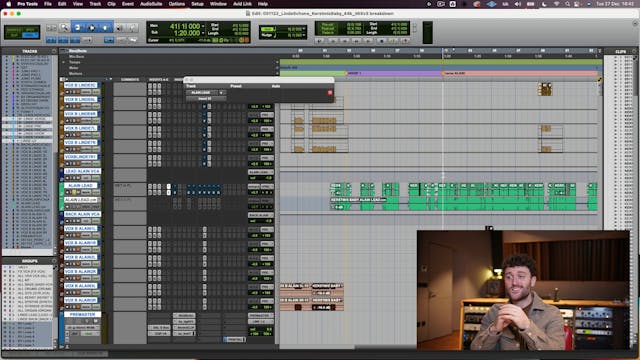Open the Tracks list panel menu icon

point(54,51)
